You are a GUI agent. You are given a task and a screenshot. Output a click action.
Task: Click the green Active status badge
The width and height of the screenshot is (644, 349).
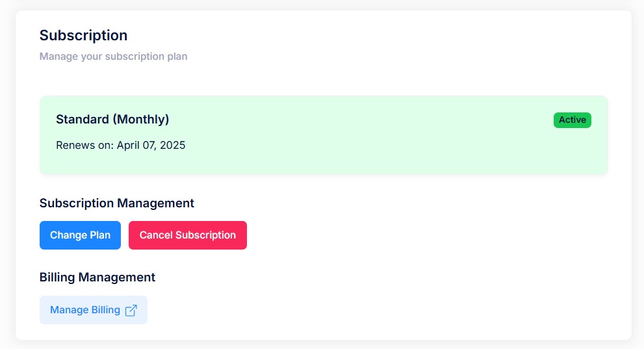(x=572, y=120)
